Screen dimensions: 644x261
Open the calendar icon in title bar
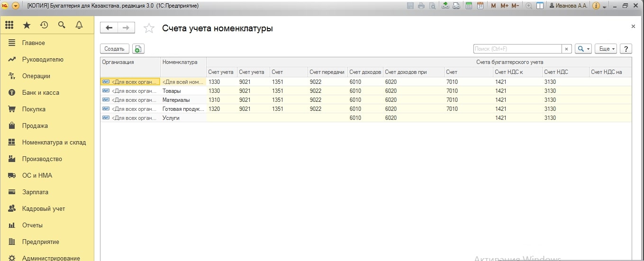(x=480, y=6)
